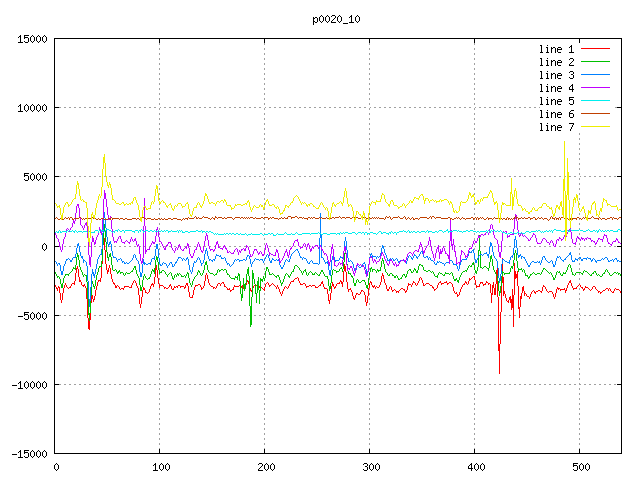640x480 pixels.
Task: Pick the cyan line 5 legend sample
Action: coord(596,101)
